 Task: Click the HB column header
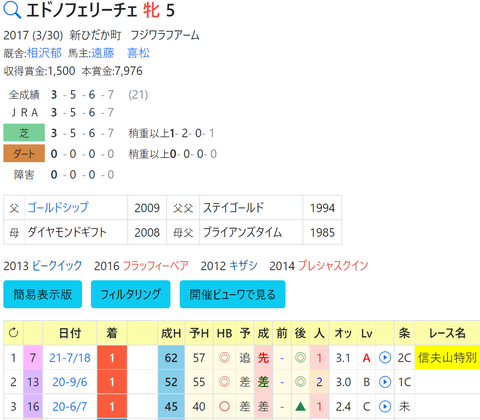click(x=224, y=333)
